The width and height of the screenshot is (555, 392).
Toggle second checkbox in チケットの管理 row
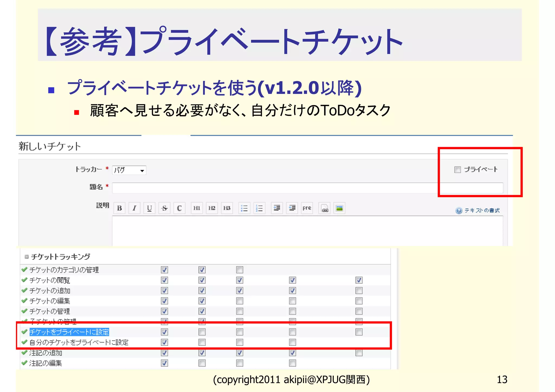(x=202, y=311)
